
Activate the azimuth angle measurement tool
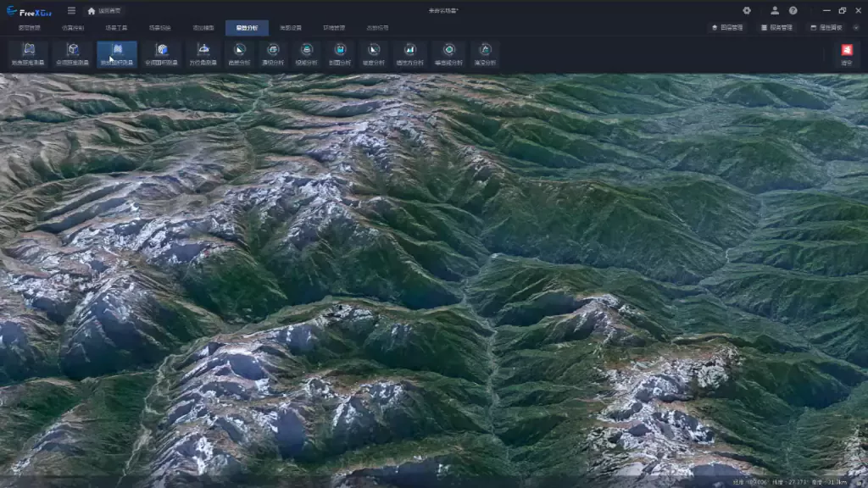pos(203,54)
